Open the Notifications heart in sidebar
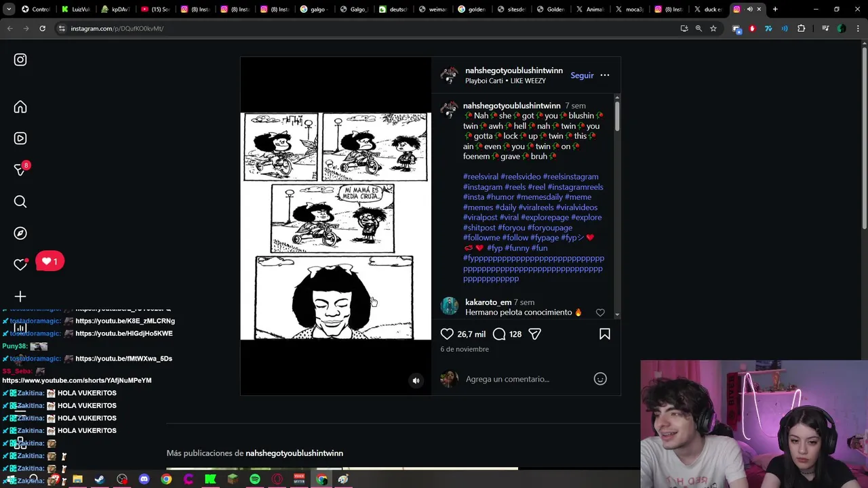Screen dimensions: 868x488 (x=20, y=264)
